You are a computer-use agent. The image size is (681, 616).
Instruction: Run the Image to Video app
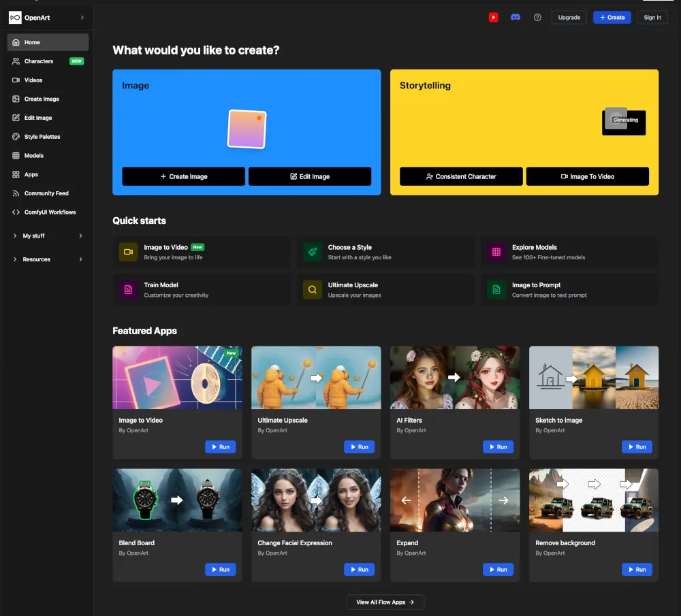[x=220, y=447]
